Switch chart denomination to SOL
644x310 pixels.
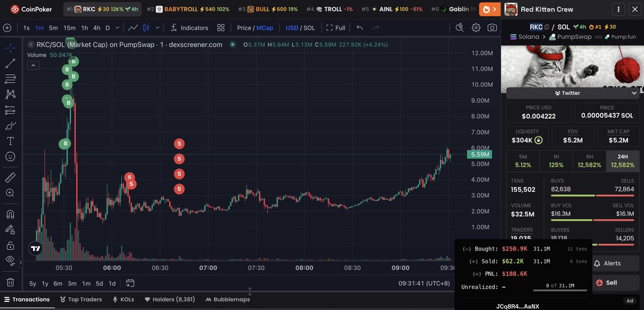click(309, 28)
